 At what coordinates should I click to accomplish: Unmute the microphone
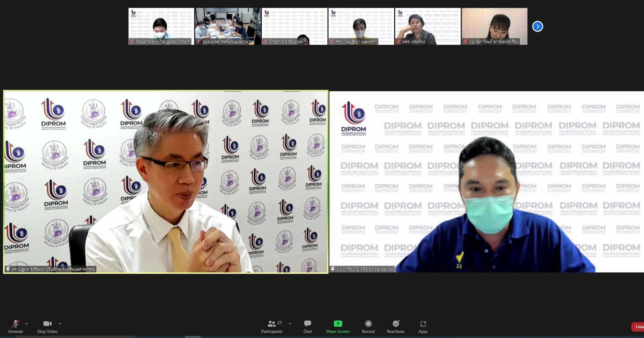click(15, 327)
